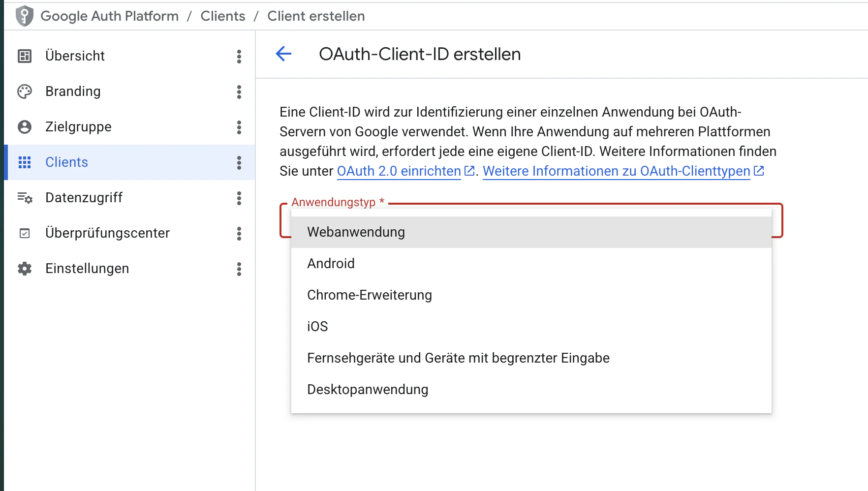The image size is (868, 491).
Task: Open the three-dot menu beside Übersicht
Action: [x=239, y=56]
